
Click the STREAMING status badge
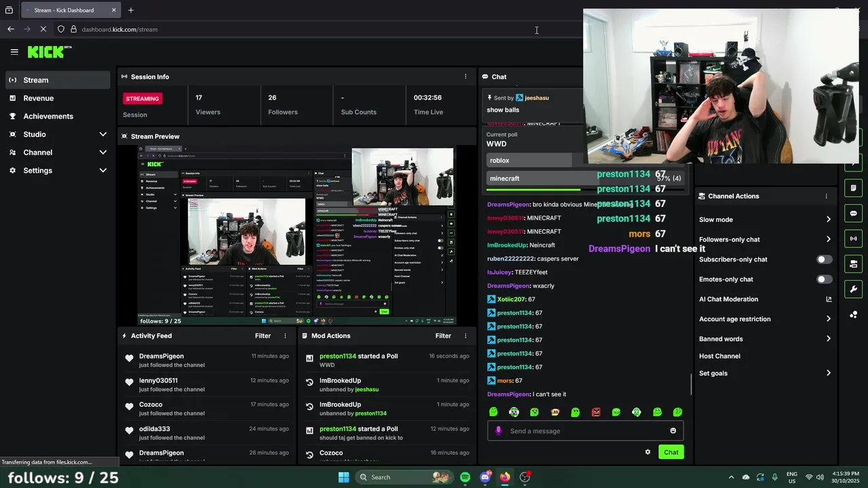(x=142, y=98)
